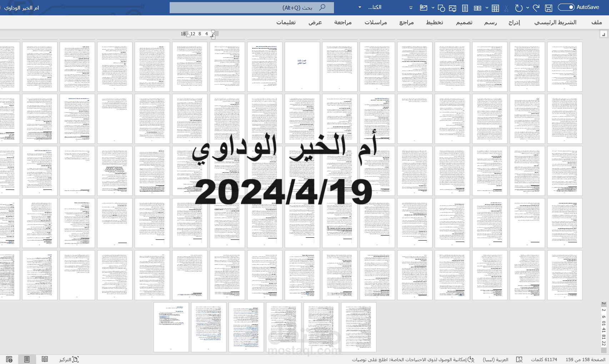Switch to Web Layout using the status bar icon
Screen dimensions: 609x364
click(10, 359)
